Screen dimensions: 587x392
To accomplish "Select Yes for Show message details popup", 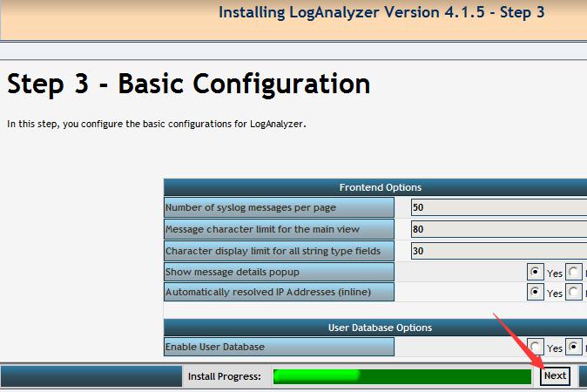I will click(536, 272).
